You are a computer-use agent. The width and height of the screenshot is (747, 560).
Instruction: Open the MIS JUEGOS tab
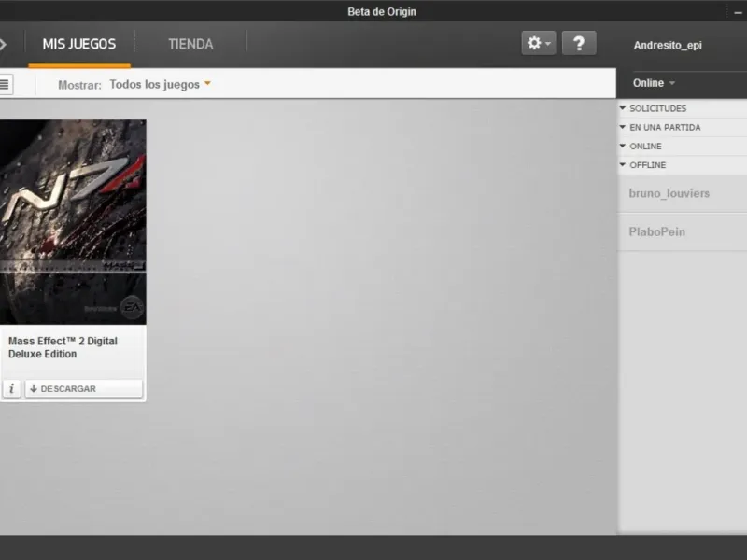[x=79, y=44]
